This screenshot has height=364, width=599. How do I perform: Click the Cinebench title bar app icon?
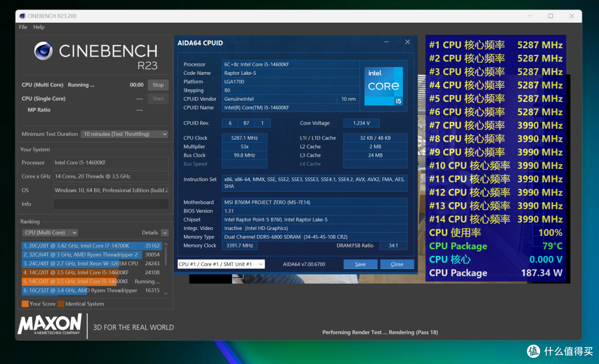[22, 16]
